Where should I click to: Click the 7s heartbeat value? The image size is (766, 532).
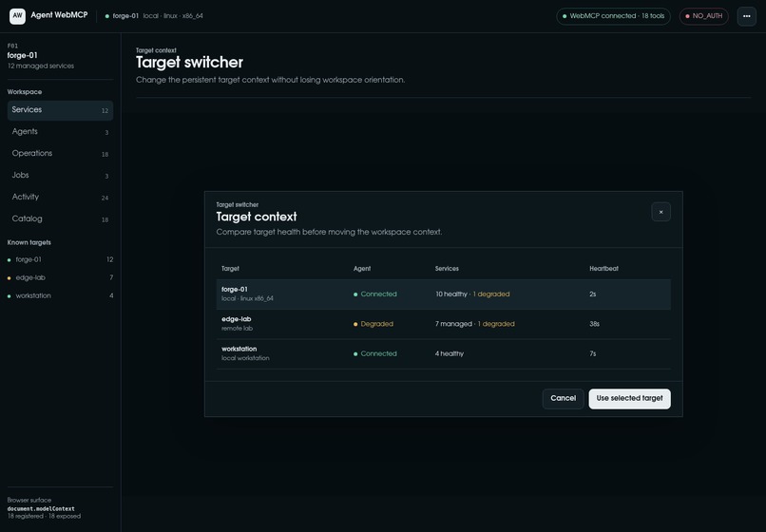(593, 353)
